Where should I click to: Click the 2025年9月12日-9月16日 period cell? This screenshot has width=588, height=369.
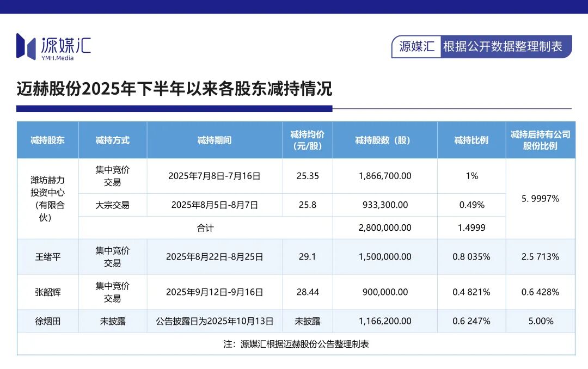tap(215, 292)
